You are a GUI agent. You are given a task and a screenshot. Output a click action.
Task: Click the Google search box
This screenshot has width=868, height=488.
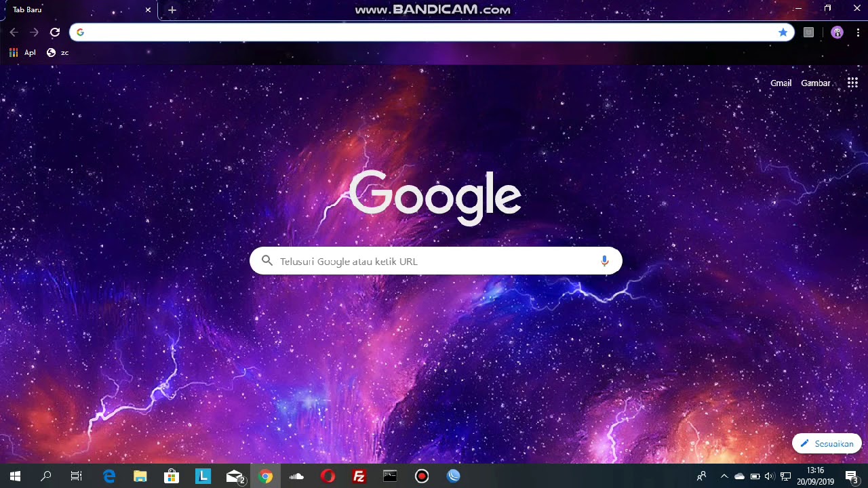click(435, 261)
